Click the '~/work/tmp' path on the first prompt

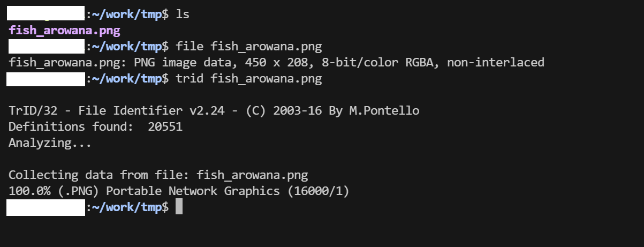tap(126, 14)
